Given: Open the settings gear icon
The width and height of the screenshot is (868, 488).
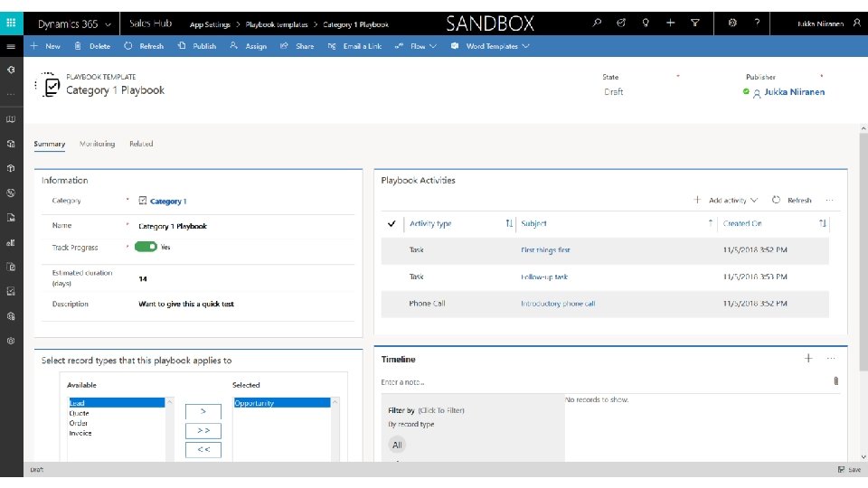Looking at the screenshot, I should coord(732,23).
